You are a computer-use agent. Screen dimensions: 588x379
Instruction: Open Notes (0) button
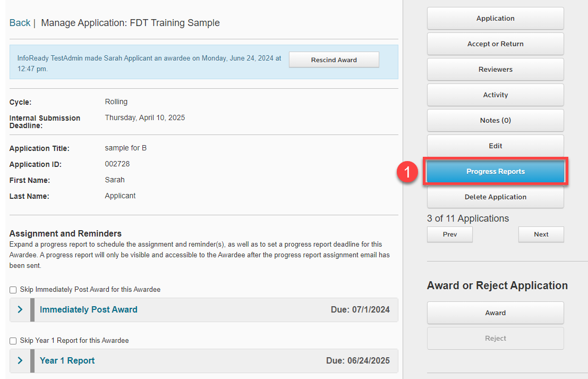(496, 121)
